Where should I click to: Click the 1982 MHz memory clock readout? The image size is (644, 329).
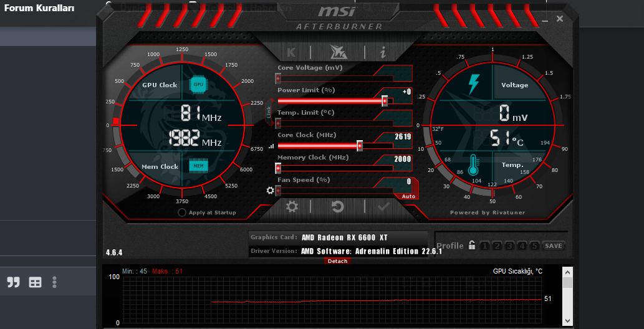[195, 139]
